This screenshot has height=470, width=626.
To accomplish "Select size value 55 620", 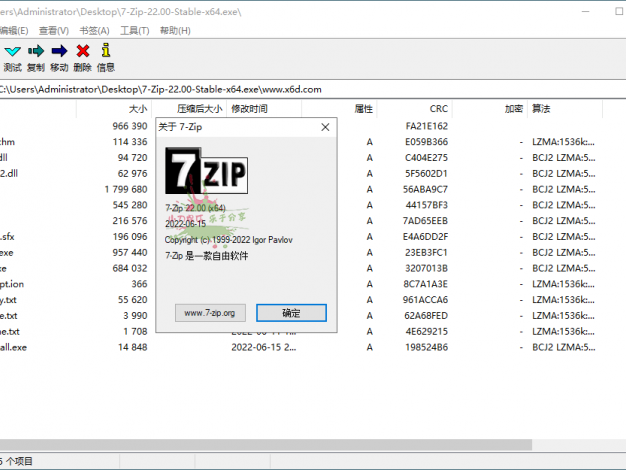I will [x=133, y=300].
